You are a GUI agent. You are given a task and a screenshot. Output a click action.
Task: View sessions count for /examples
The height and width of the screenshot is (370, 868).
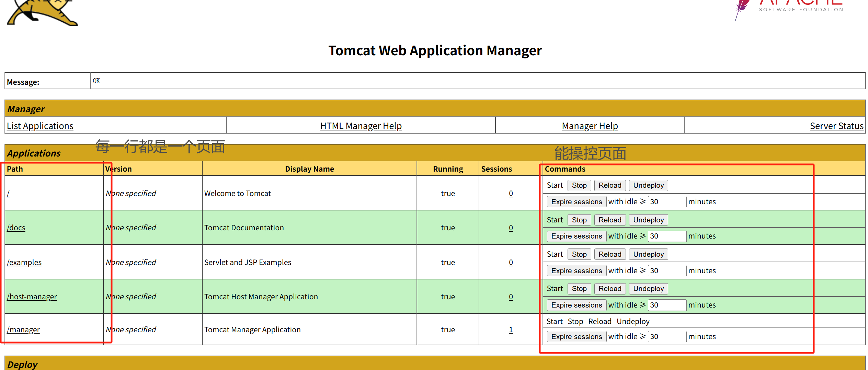(x=511, y=262)
